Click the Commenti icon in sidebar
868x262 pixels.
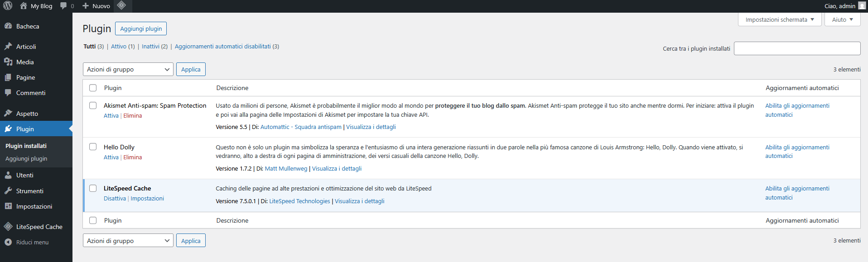click(8, 93)
